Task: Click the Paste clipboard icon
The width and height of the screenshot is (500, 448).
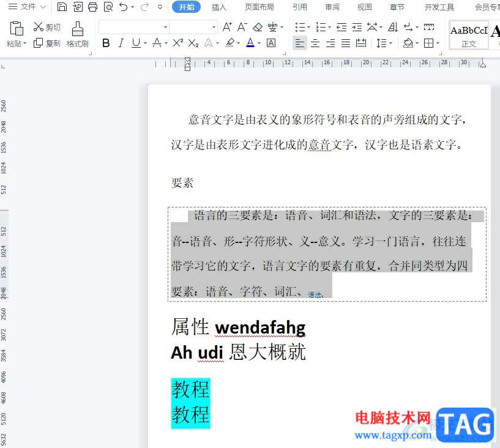Action: click(x=17, y=28)
